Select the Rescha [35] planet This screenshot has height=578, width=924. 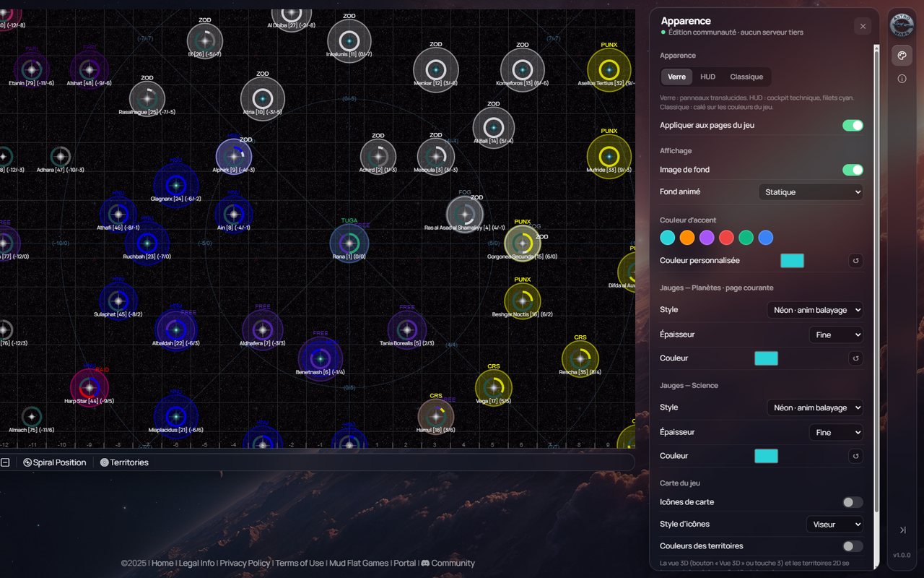pos(580,359)
